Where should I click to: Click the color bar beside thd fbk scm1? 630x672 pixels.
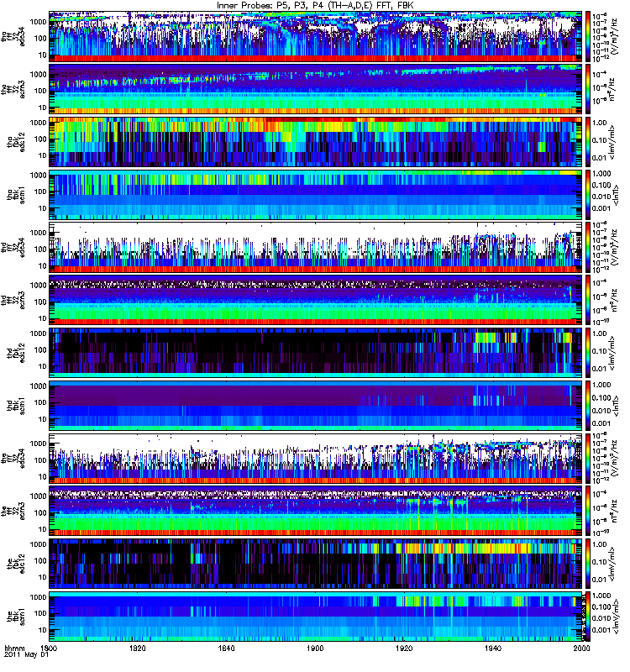[588, 406]
